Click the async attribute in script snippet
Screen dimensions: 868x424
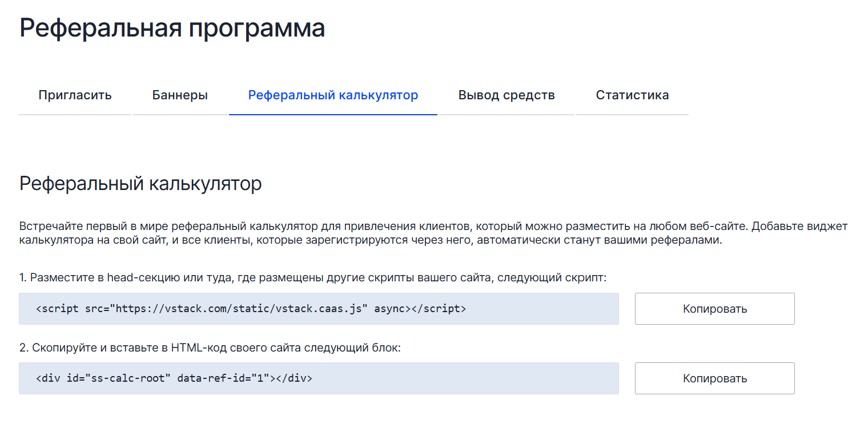[389, 309]
